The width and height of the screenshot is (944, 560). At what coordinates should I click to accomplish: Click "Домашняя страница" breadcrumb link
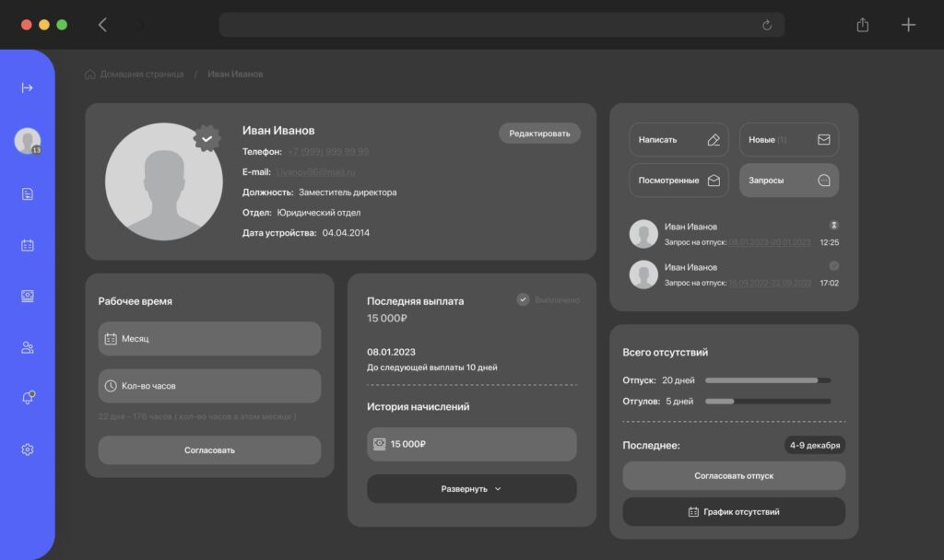pos(141,74)
